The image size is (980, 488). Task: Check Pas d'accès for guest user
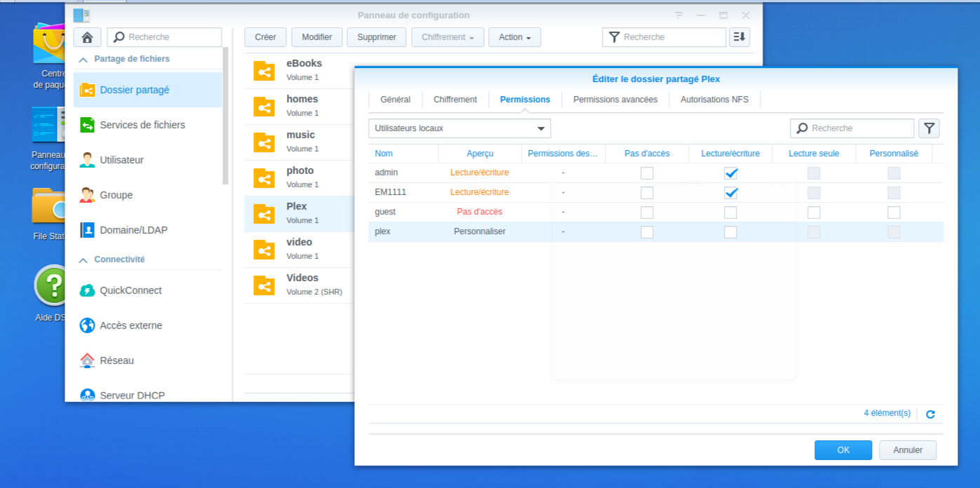pyautogui.click(x=647, y=212)
